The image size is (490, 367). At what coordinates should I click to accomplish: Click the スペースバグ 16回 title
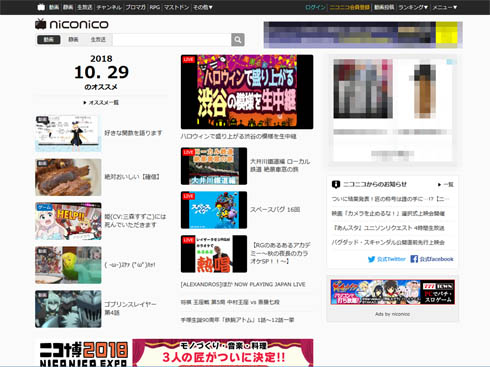[x=275, y=209]
